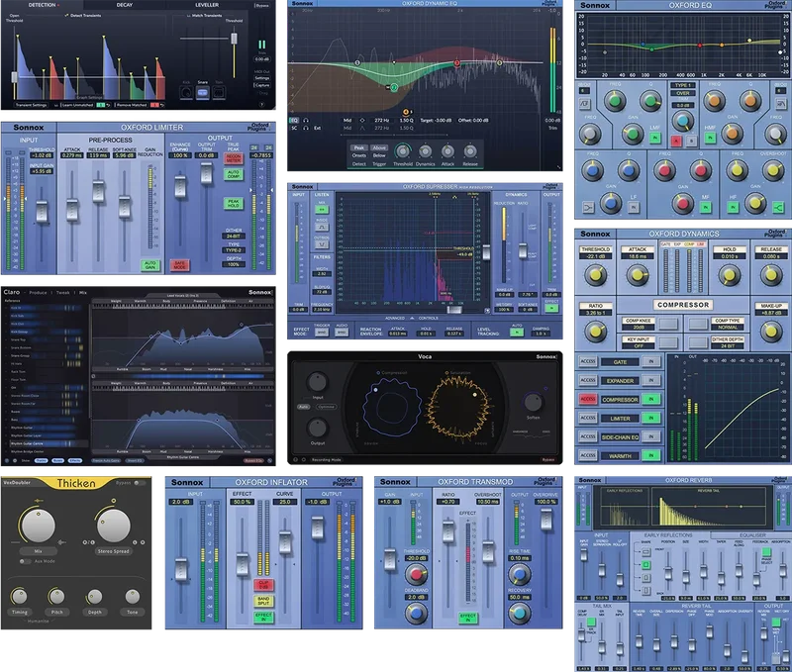Toggle Band Split in Oxford Inflator

263,601
